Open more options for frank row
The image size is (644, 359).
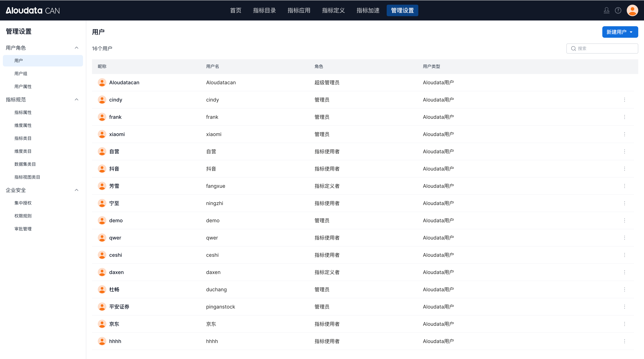point(624,117)
